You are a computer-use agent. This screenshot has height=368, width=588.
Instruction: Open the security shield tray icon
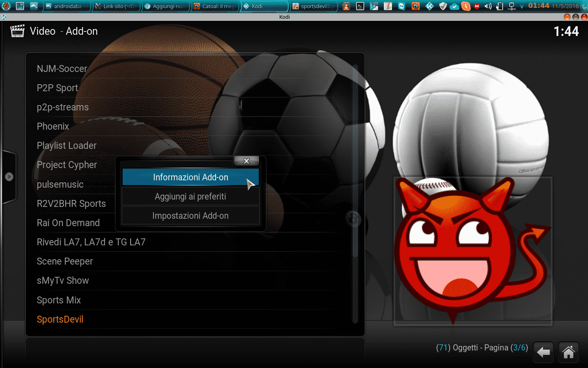click(x=443, y=6)
